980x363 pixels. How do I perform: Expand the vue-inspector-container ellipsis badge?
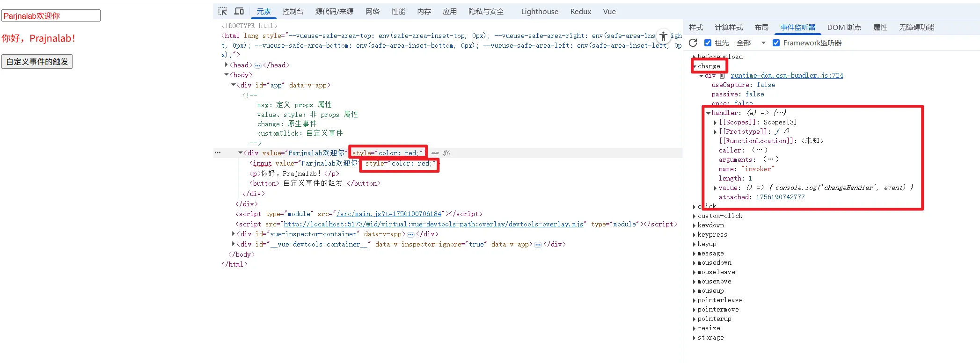coord(410,234)
